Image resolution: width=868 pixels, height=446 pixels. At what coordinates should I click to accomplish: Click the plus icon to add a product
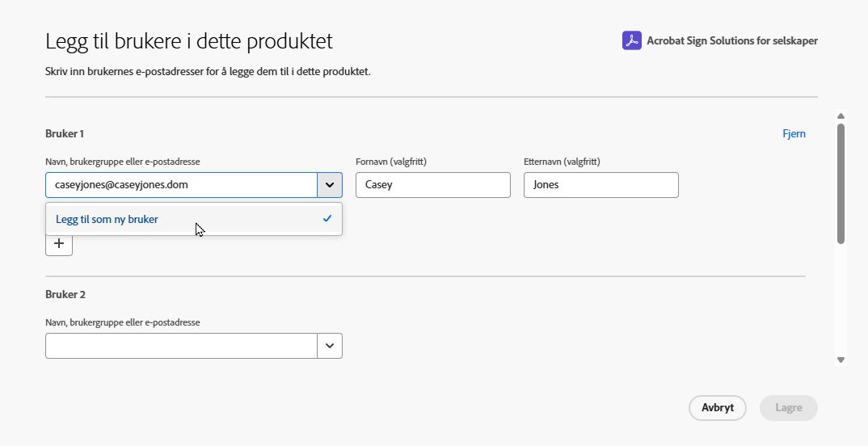[59, 243]
